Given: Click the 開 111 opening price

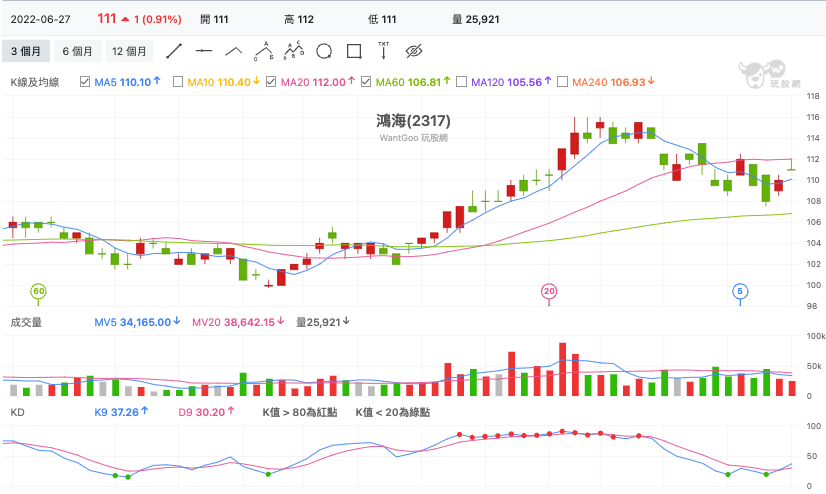Looking at the screenshot, I should (214, 19).
